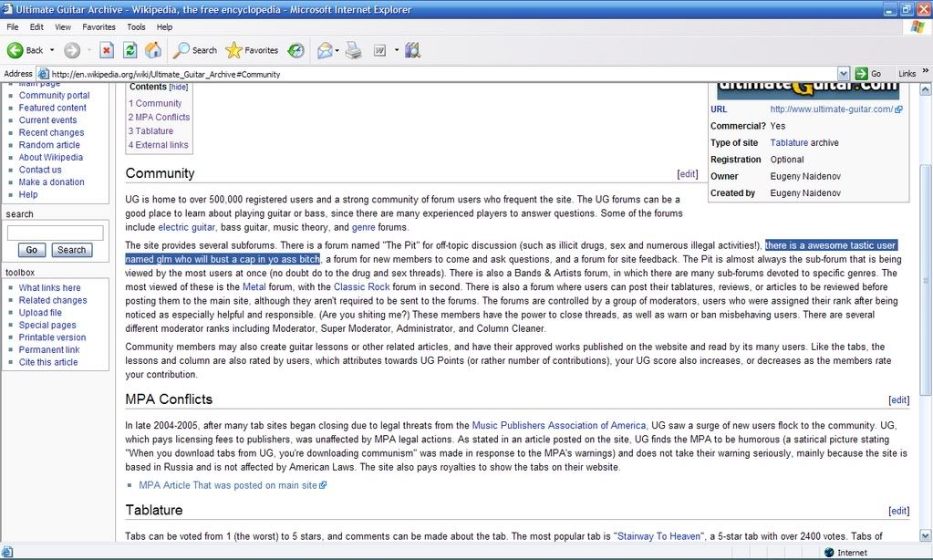Open the Upload file link
Viewport: 933px width, 560px height.
(40, 313)
